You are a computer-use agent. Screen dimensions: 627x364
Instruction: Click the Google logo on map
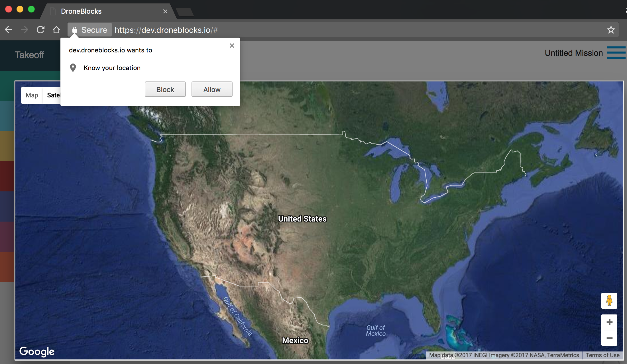(x=37, y=351)
